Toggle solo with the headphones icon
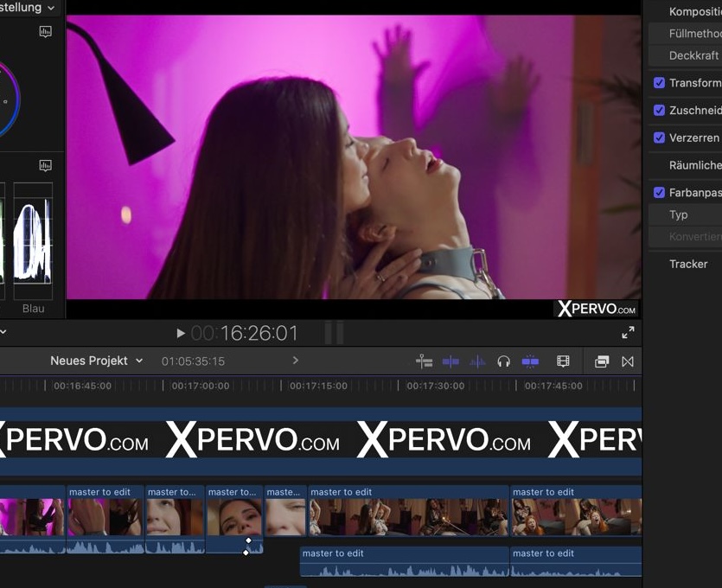Image resolution: width=722 pixels, height=588 pixels. click(504, 362)
